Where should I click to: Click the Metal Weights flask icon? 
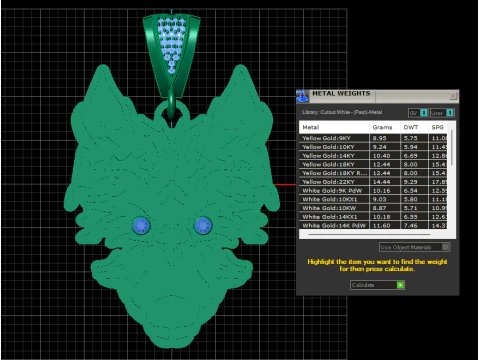coord(303,96)
